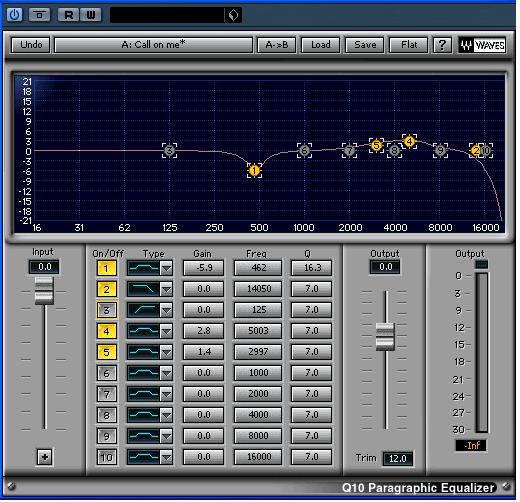Click the A->B copy button
The image size is (520, 502).
click(277, 45)
